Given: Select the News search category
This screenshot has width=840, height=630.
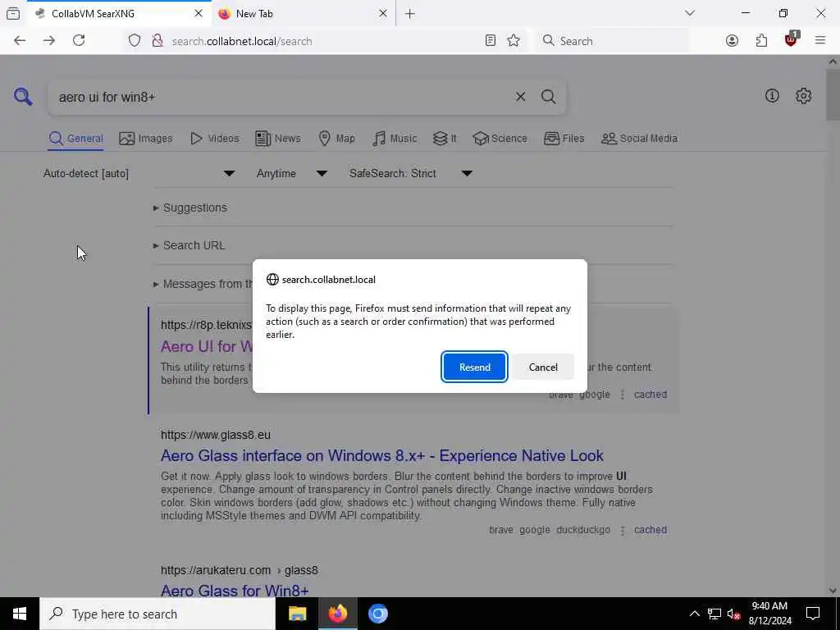Looking at the screenshot, I should tap(278, 139).
